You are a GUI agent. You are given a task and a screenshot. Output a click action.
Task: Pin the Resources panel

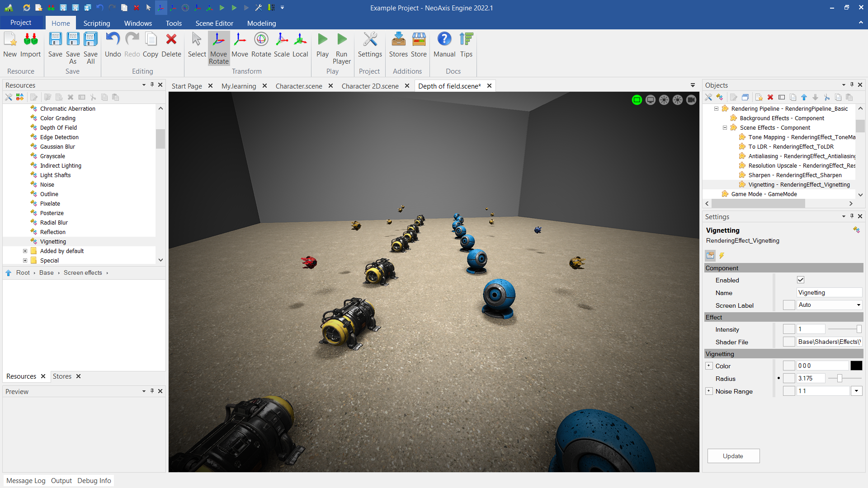click(152, 85)
